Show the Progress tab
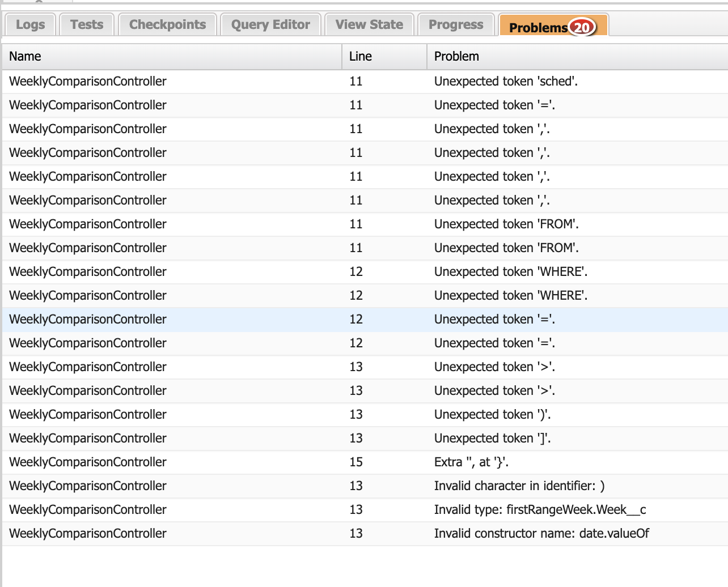The image size is (728, 587). pyautogui.click(x=456, y=25)
